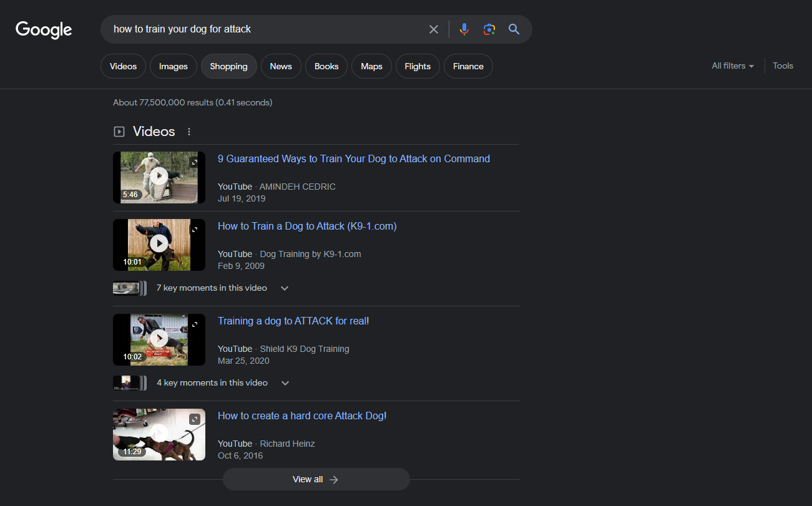Click the 'About 77,500,000 results' text
This screenshot has width=812, height=506.
[x=192, y=102]
